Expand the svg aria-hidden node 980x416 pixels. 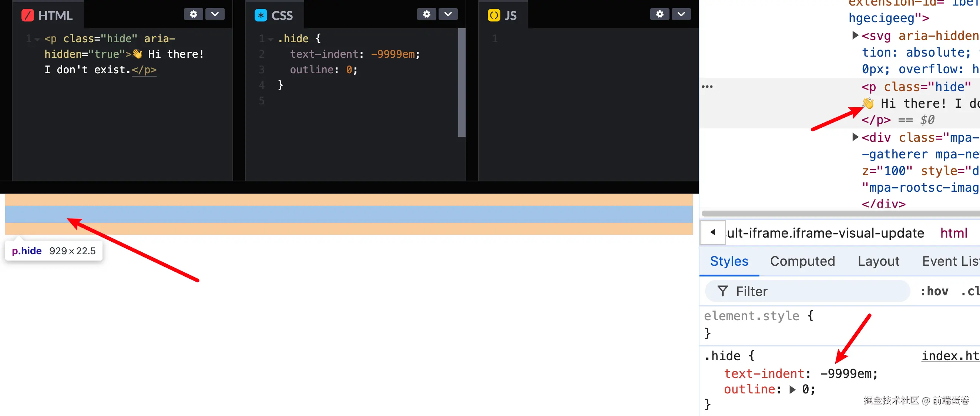coord(855,36)
